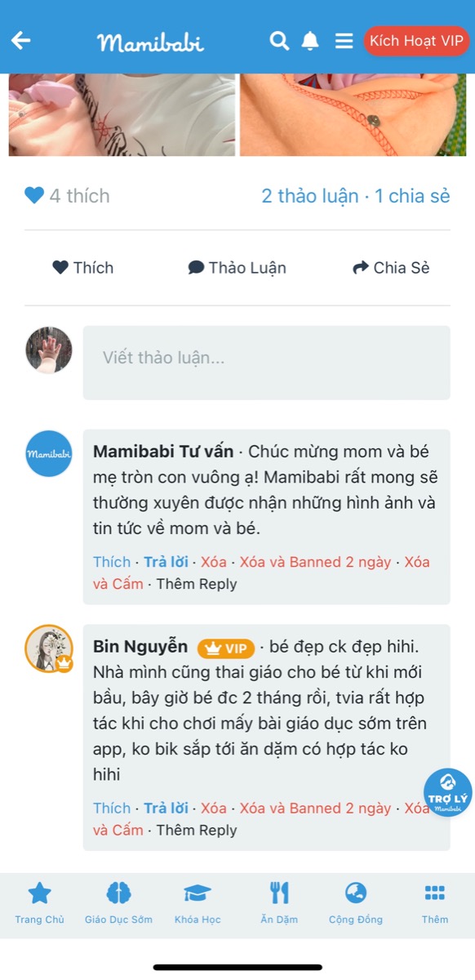Open the share icon next to Chia Sẻ
This screenshot has width=475, height=980.
pos(360,266)
